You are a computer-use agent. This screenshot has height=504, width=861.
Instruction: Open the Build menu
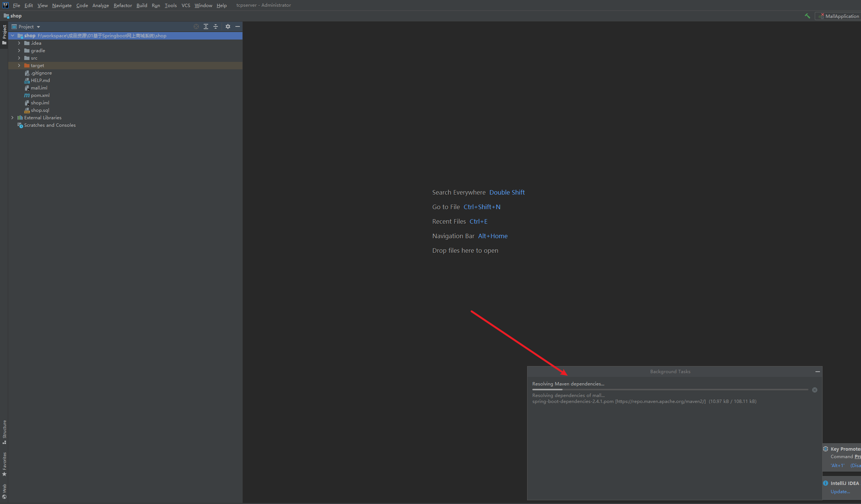[x=142, y=5]
